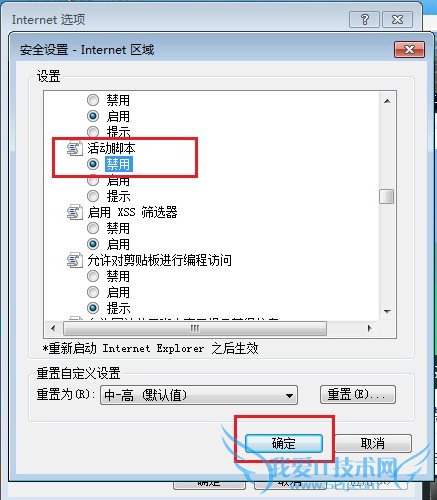Select 提示 radio under 活动脚本

pyautogui.click(x=93, y=196)
